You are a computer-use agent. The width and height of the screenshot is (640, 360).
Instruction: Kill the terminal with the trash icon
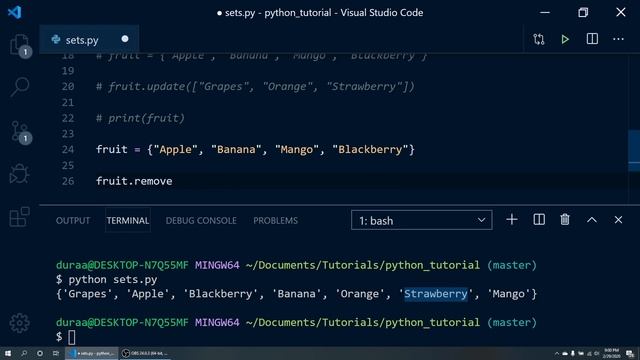click(x=565, y=220)
